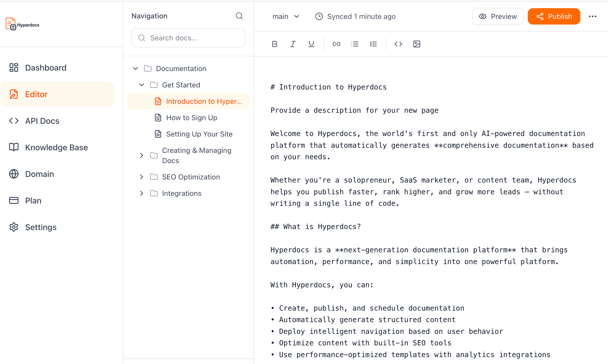Insert a bulleted list

click(x=355, y=44)
